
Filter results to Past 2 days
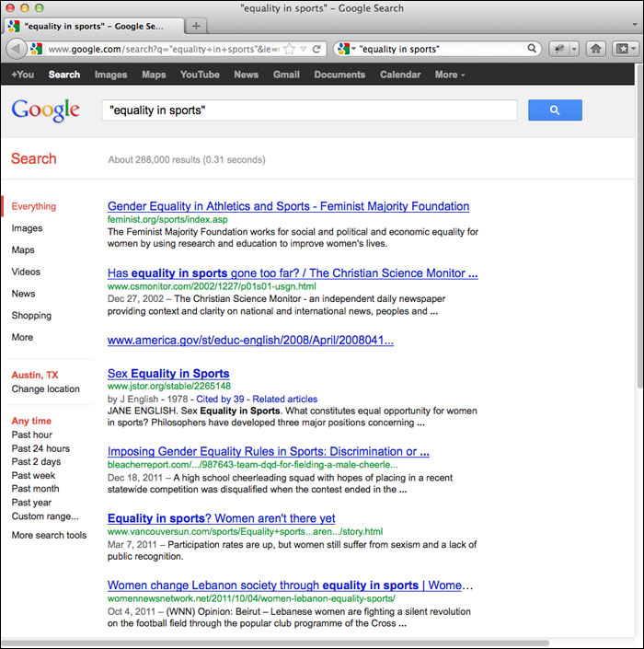tap(36, 462)
